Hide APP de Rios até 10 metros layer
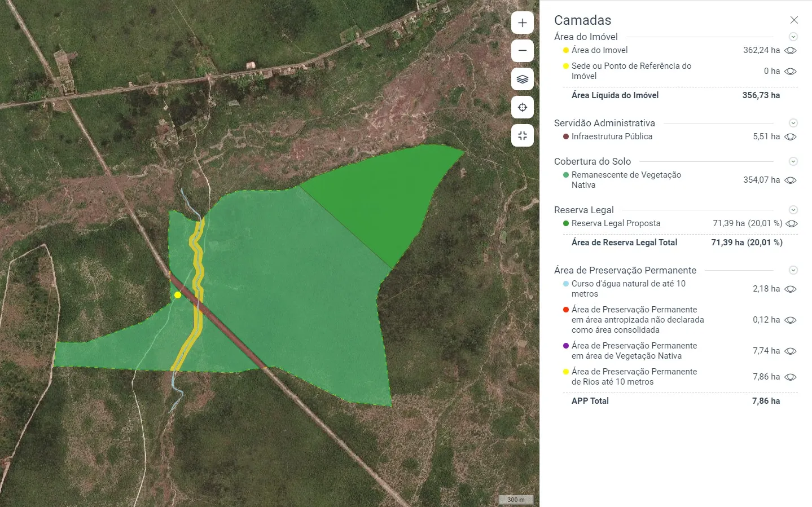Image resolution: width=812 pixels, height=507 pixels. 791,377
